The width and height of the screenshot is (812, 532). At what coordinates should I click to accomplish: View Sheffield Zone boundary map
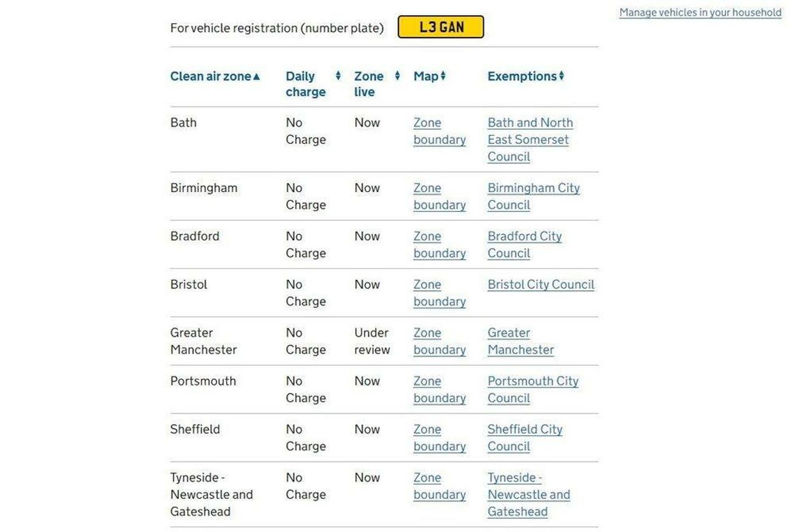[x=439, y=438]
